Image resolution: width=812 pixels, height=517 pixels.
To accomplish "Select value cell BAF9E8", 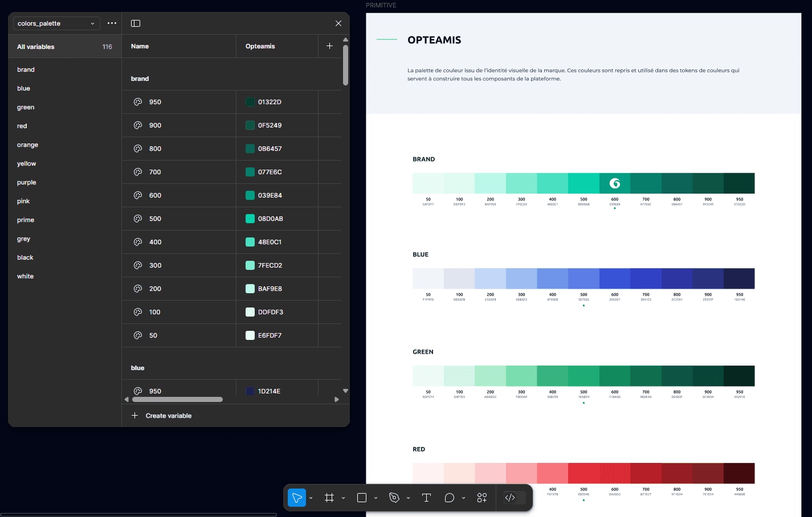I will (x=277, y=289).
